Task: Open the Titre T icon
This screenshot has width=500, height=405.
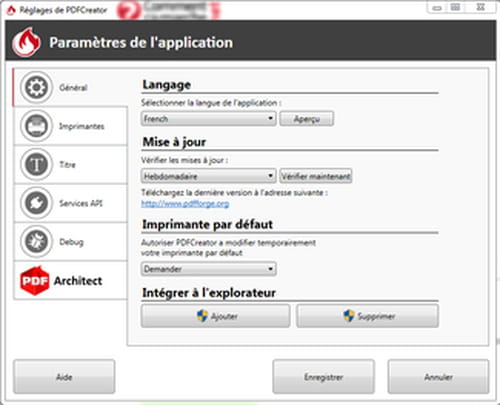Action: 36,164
